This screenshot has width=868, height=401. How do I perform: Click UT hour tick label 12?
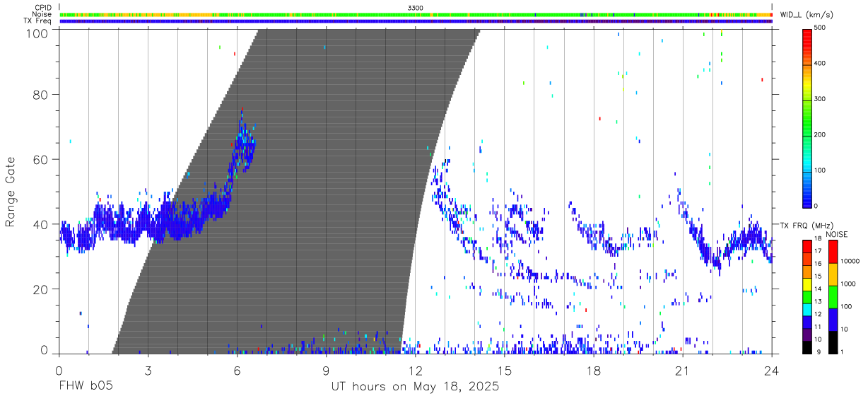[415, 371]
